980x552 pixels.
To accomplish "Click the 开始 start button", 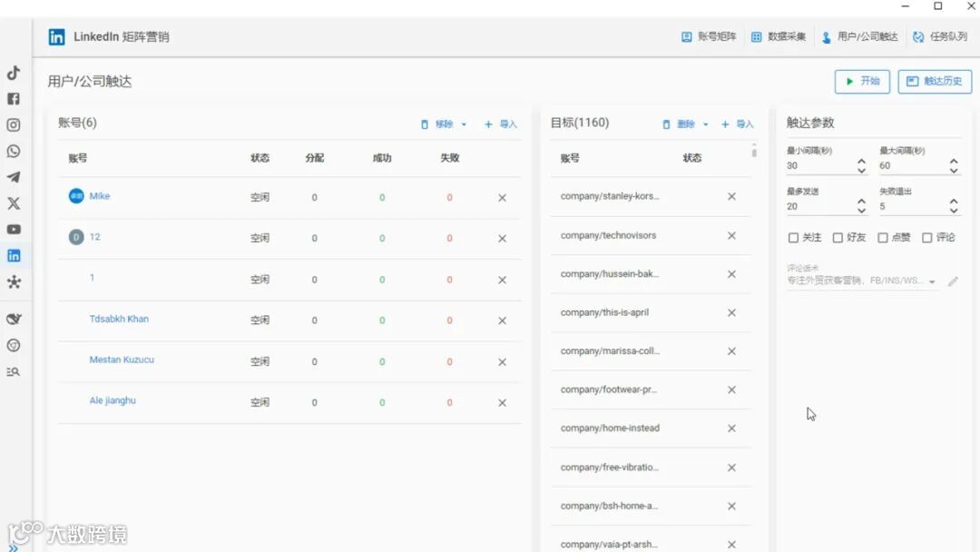I will (x=862, y=82).
